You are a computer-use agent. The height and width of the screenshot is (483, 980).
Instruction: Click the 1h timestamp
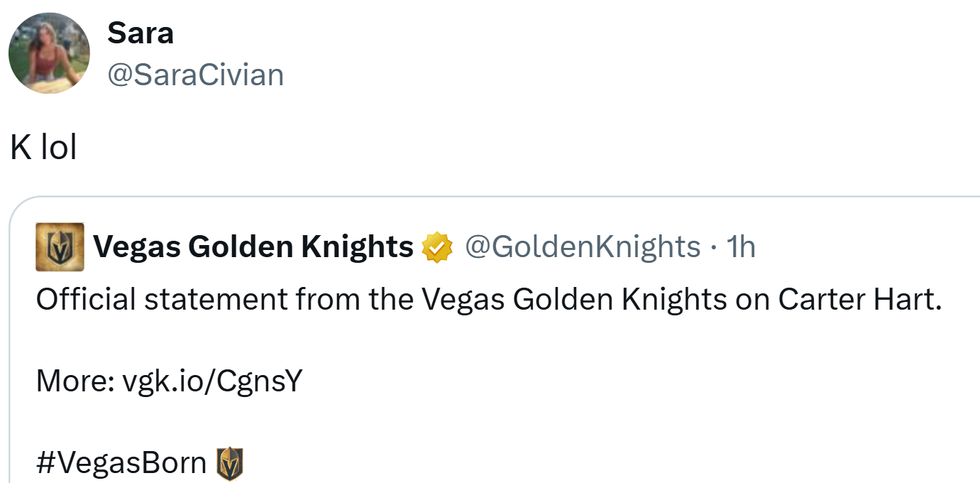click(742, 247)
